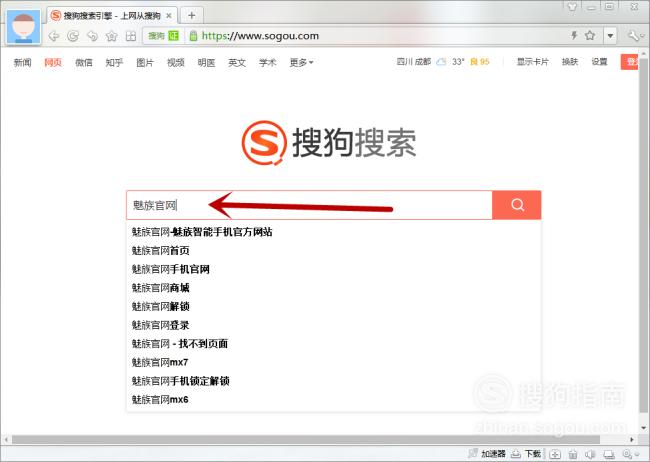Viewport: 650px width, 462px height.
Task: Open the 设置 link
Action: (x=599, y=62)
